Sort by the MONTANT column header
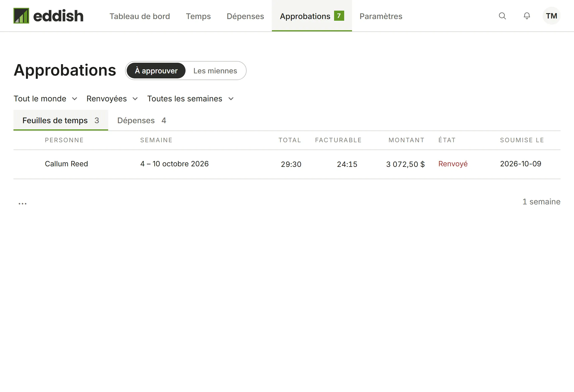Viewport: 574px width, 392px height. [x=406, y=140]
